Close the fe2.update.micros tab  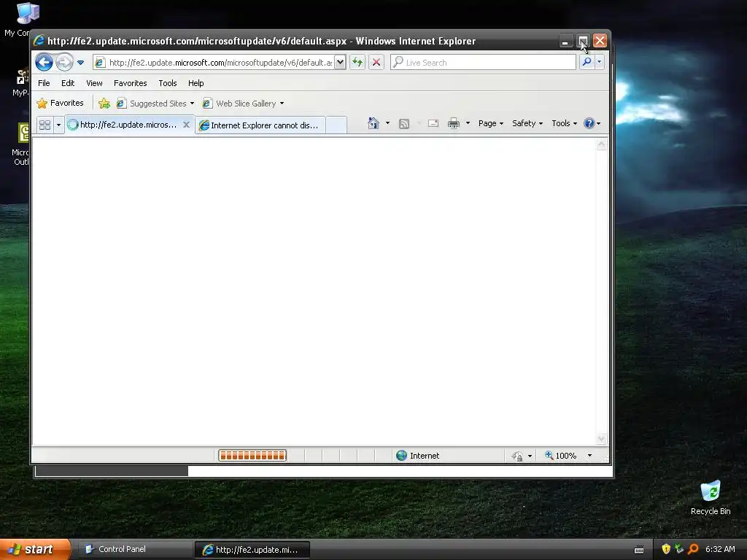[x=186, y=125]
